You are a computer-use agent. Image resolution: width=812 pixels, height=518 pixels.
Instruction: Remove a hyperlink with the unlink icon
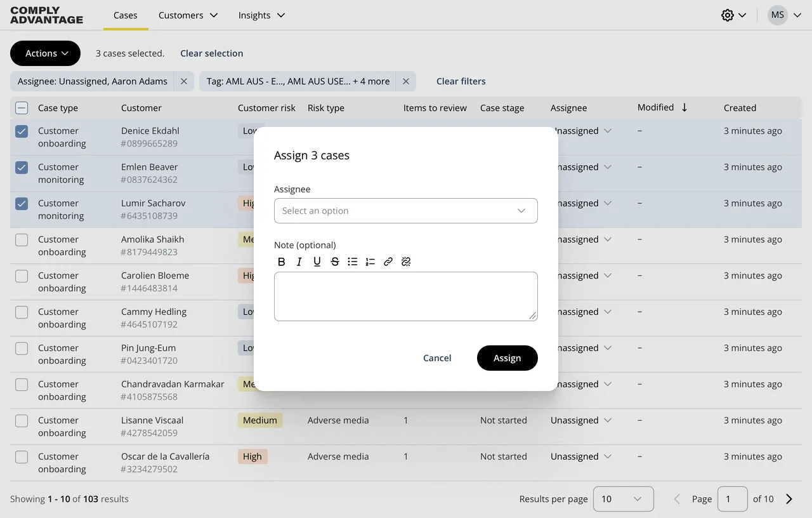click(405, 261)
